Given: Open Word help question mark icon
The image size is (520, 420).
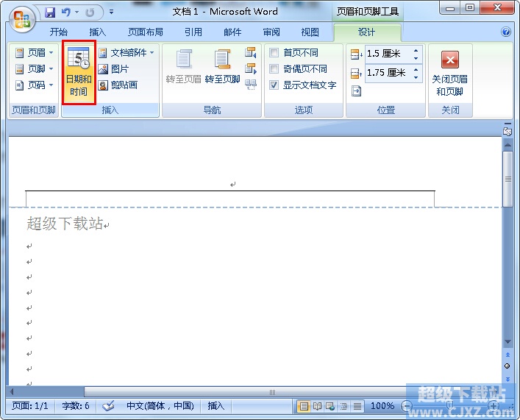Looking at the screenshot, I should click(506, 32).
